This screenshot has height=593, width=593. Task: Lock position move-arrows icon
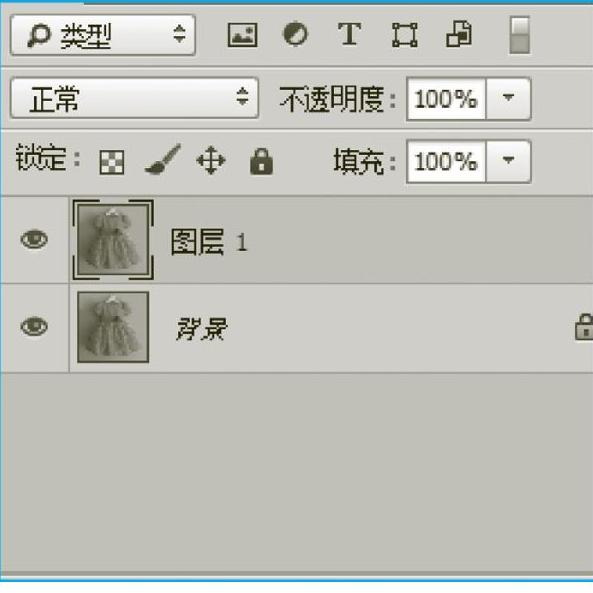click(x=211, y=160)
